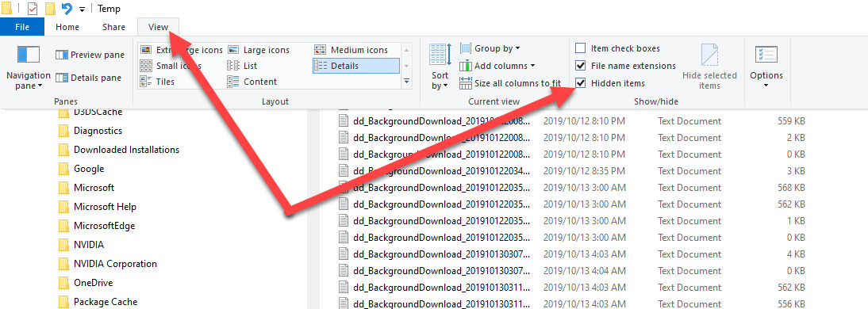Choose Tiles layout

coord(157,82)
